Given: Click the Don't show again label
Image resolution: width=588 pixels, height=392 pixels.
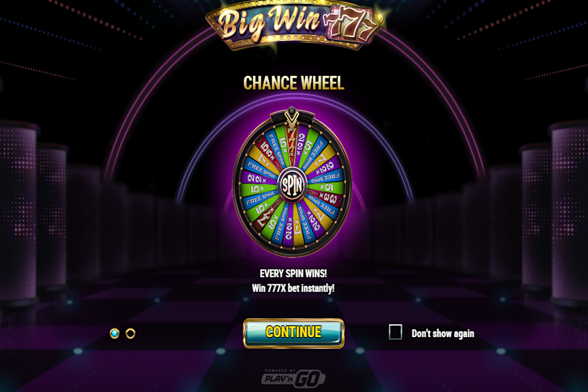Looking at the screenshot, I should tap(442, 333).
